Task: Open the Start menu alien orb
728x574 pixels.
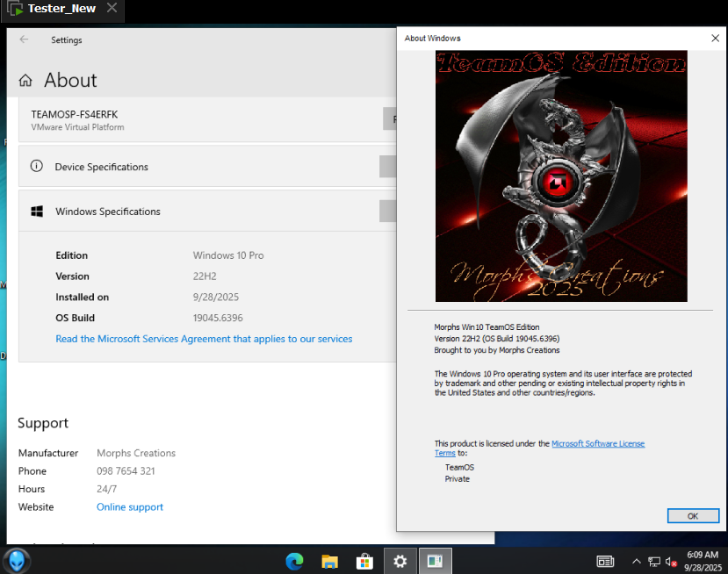Action: [17, 560]
